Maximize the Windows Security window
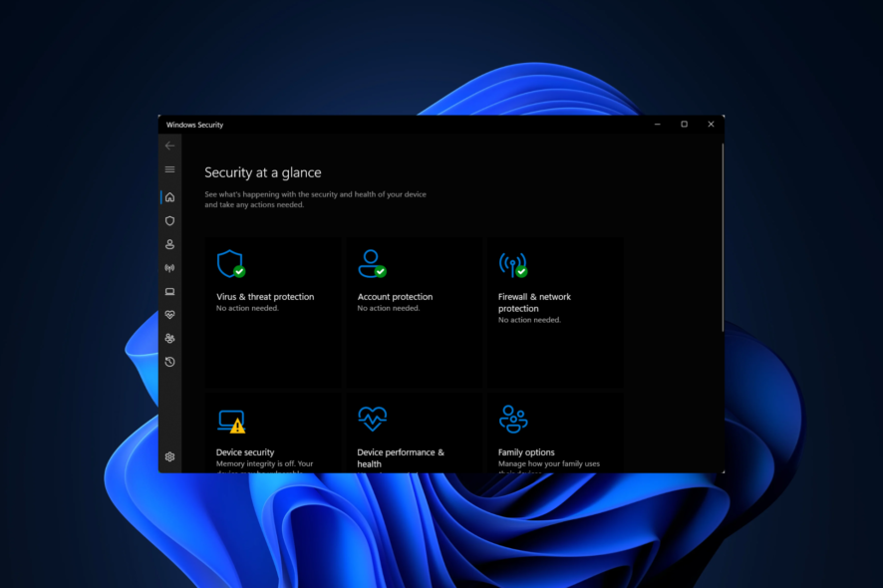This screenshot has width=883, height=588. (x=684, y=125)
